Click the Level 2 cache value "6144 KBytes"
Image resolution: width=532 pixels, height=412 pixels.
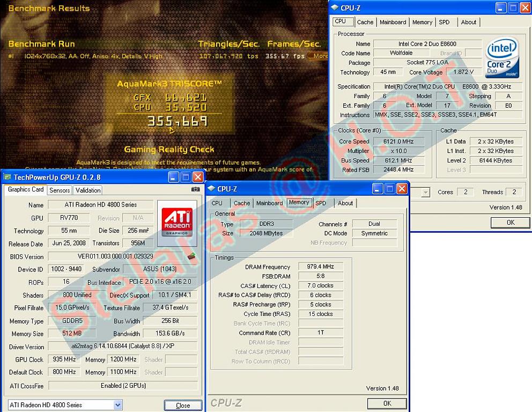click(x=496, y=160)
